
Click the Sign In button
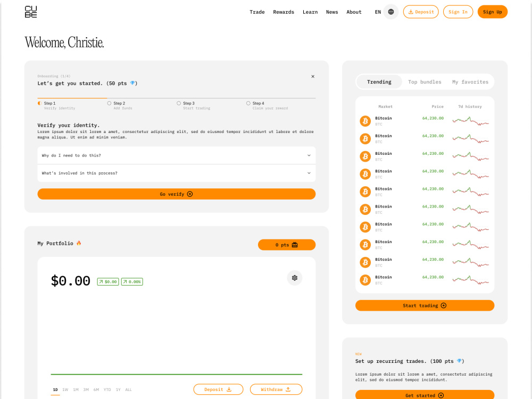[458, 12]
